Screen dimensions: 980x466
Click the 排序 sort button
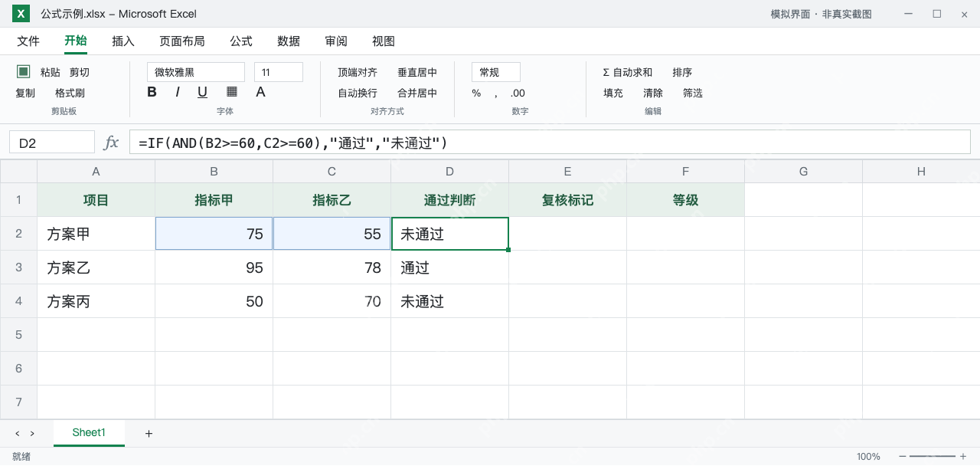[x=682, y=72]
